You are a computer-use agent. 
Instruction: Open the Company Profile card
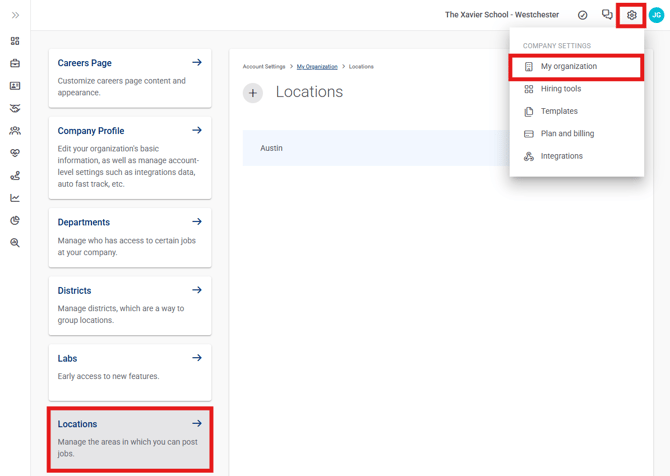[130, 158]
